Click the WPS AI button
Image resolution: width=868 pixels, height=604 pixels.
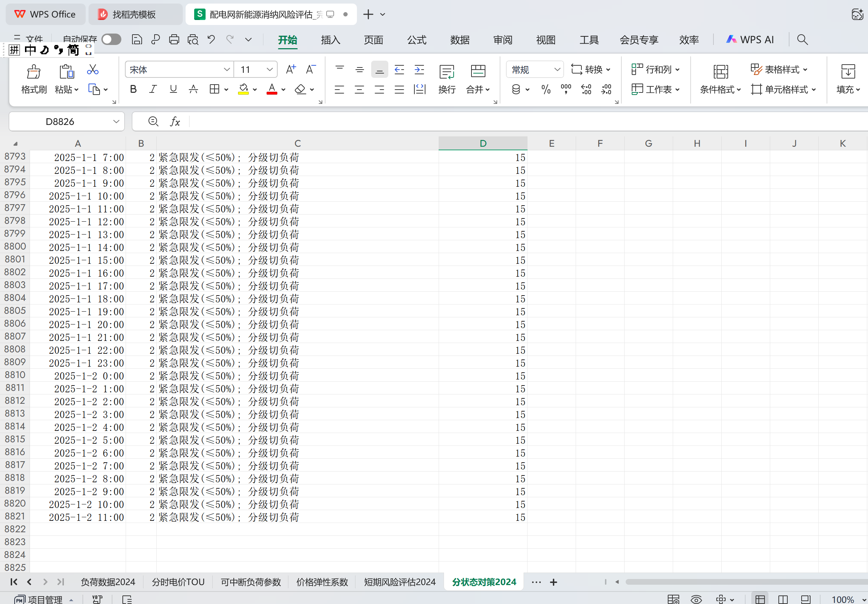pyautogui.click(x=750, y=40)
